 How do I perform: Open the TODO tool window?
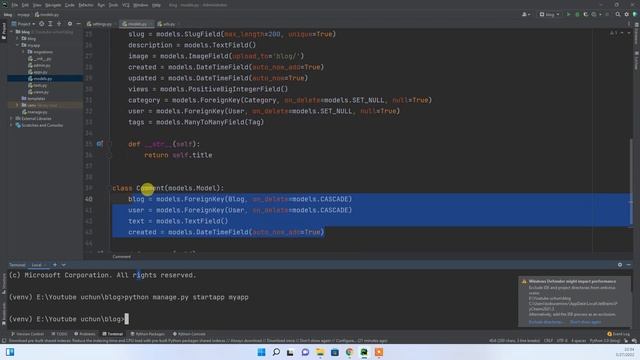pyautogui.click(x=59, y=334)
